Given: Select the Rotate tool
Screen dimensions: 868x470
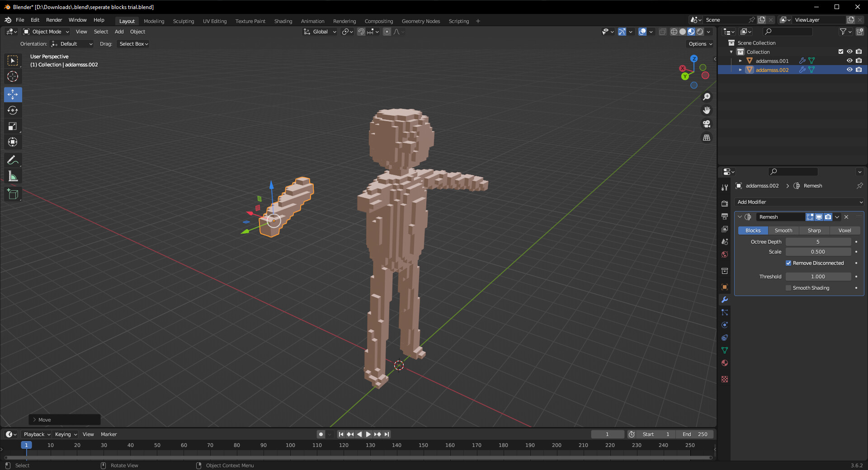Looking at the screenshot, I should [13, 110].
